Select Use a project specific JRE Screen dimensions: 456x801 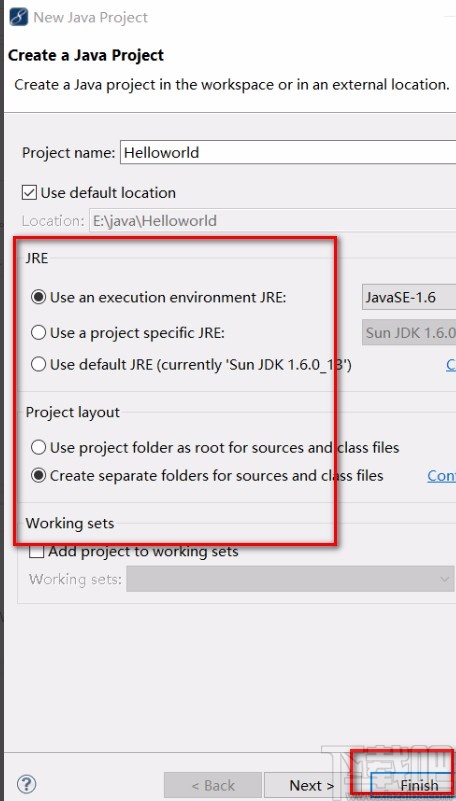click(38, 333)
